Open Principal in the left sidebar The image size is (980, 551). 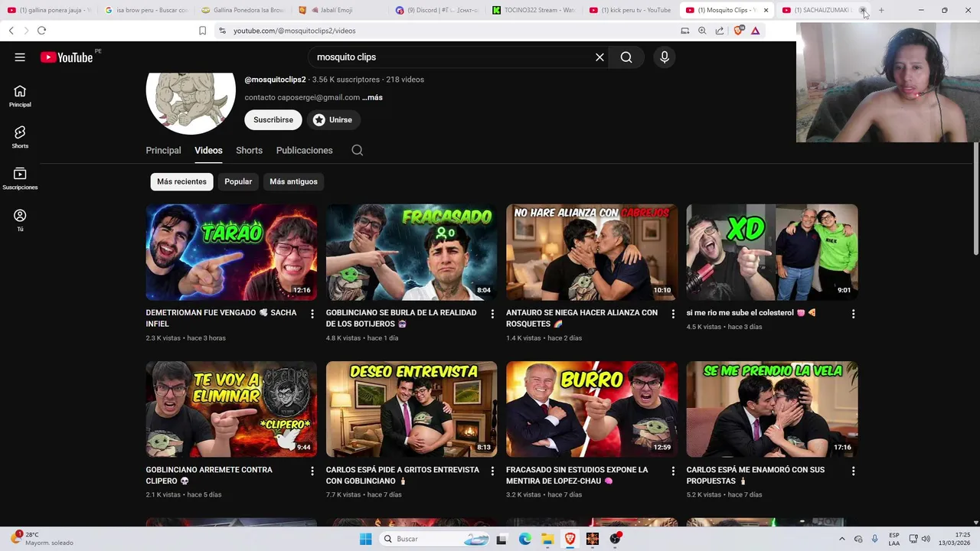tap(20, 96)
